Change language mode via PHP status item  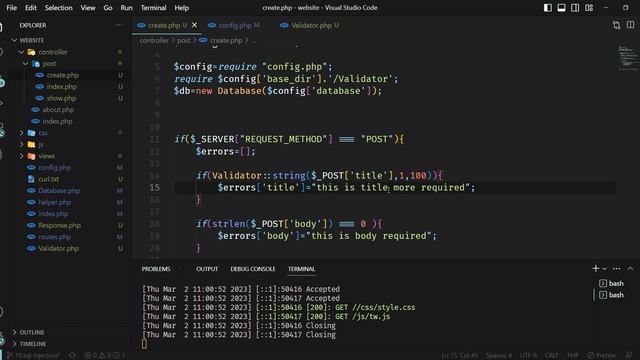[573, 356]
